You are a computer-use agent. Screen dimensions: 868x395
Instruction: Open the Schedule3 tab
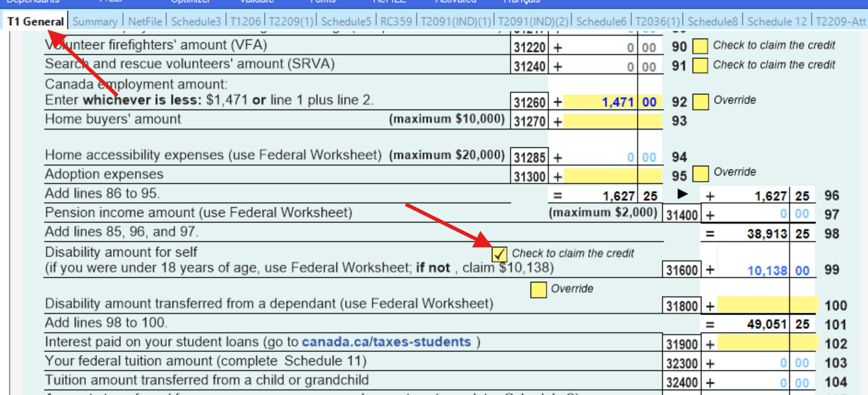point(196,21)
